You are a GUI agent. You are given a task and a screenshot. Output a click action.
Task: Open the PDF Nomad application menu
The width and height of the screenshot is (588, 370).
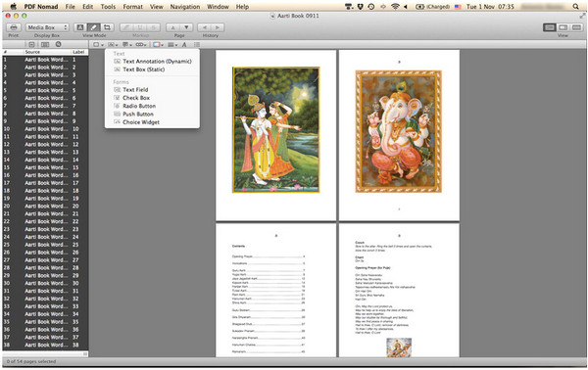coord(41,7)
